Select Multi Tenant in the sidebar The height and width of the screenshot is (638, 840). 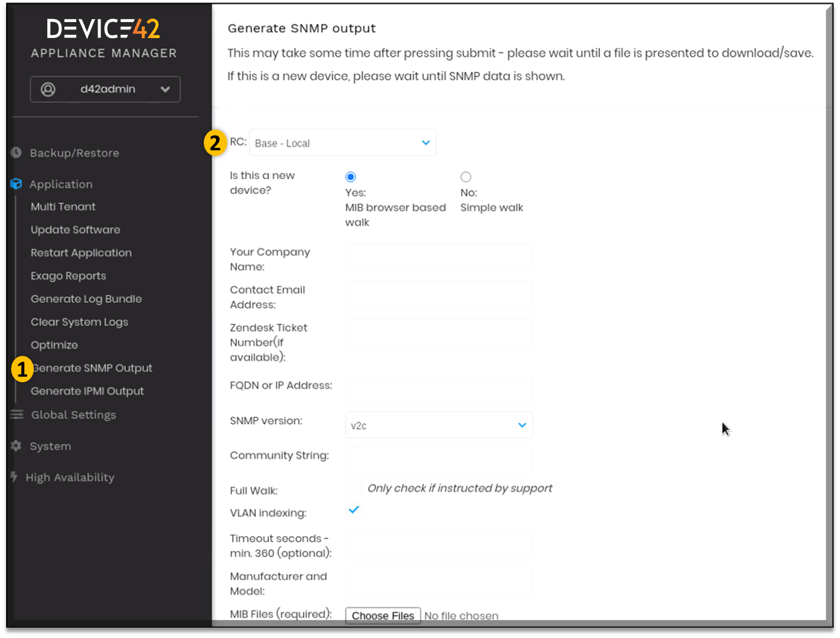[x=63, y=207]
